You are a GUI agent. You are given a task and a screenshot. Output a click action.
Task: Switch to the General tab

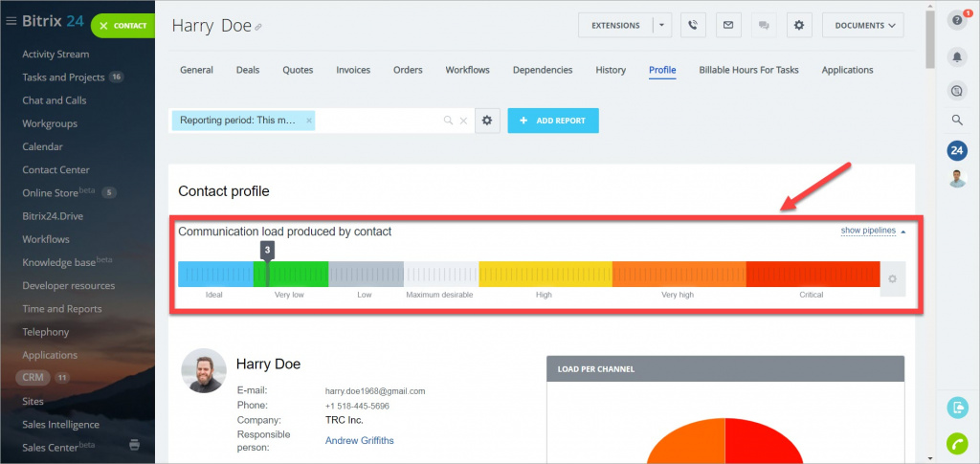point(197,70)
